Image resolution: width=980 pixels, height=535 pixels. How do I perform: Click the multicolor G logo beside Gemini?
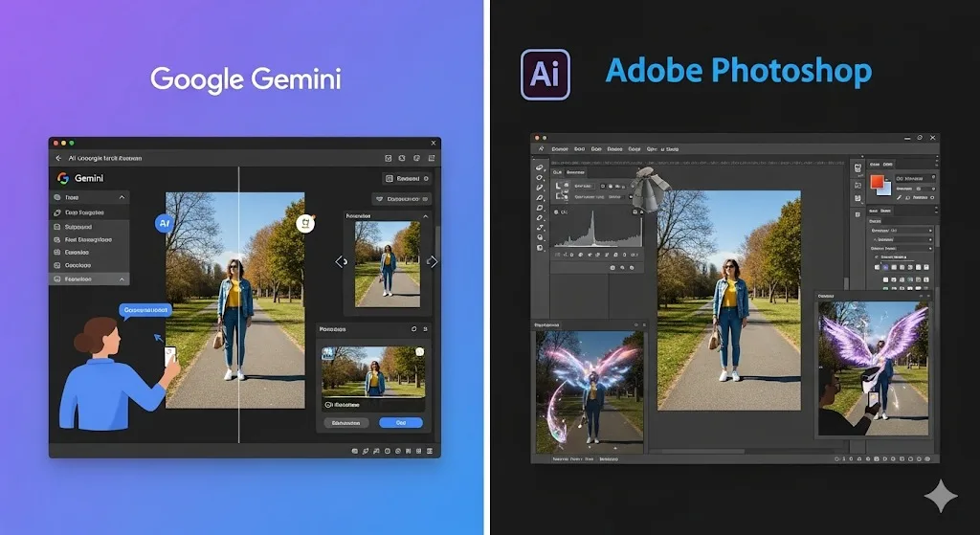[63, 178]
